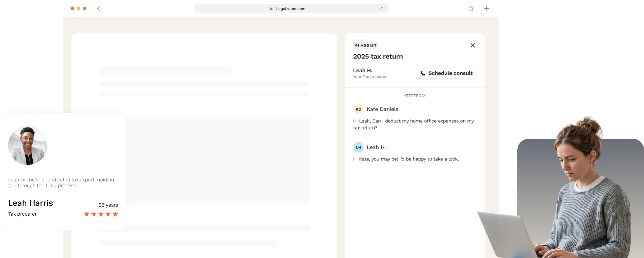Click reply "Hi Kate, you may be!" message

coord(406,159)
